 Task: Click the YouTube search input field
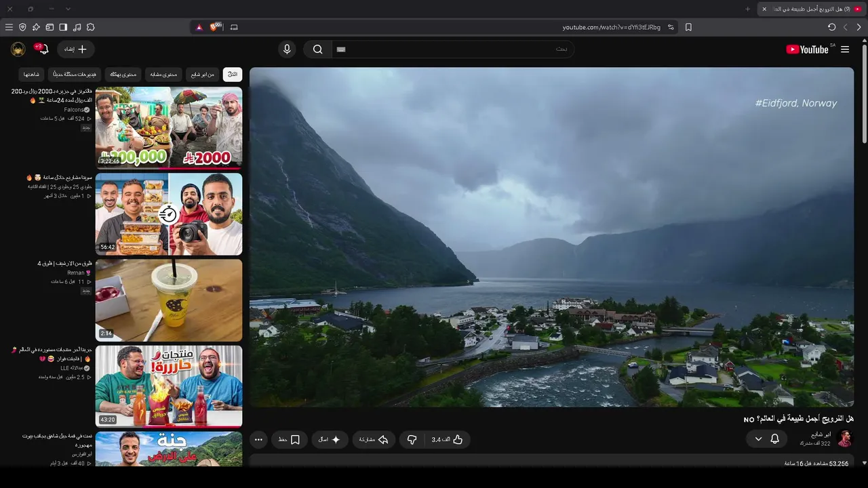[x=452, y=49]
